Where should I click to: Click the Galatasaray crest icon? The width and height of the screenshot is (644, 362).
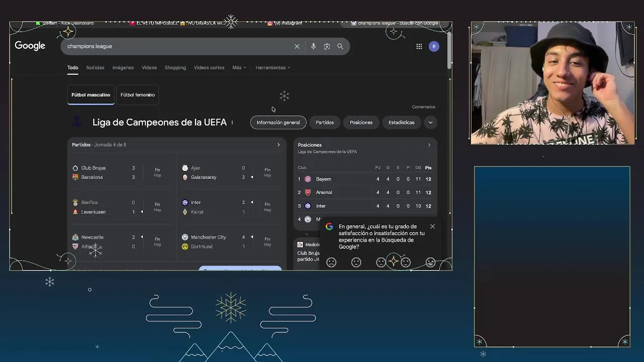(x=185, y=177)
